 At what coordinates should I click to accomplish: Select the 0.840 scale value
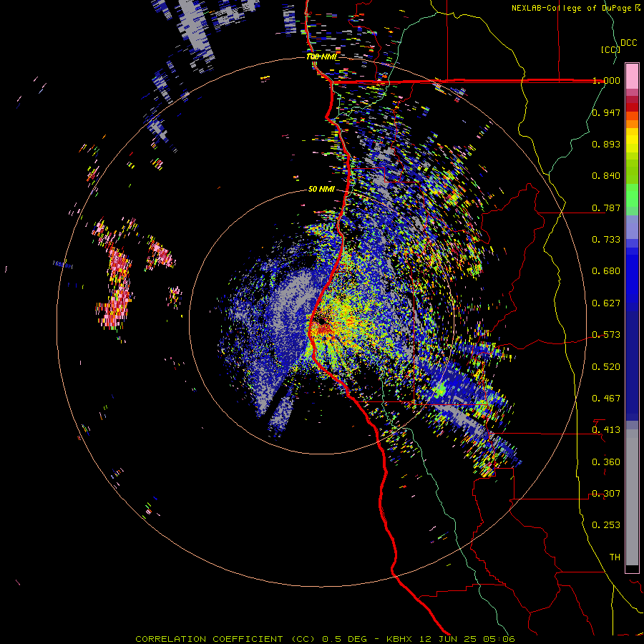pyautogui.click(x=606, y=176)
